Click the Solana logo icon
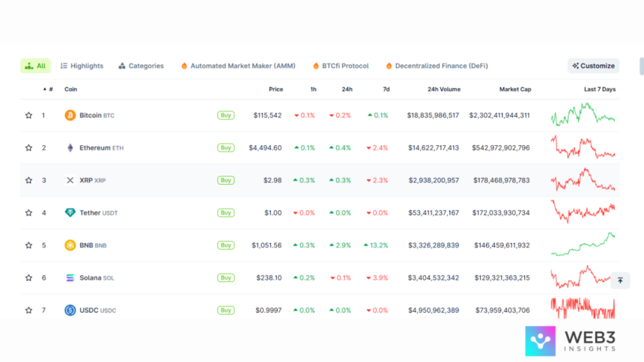Screen dimensions: 644x362 pos(70,277)
